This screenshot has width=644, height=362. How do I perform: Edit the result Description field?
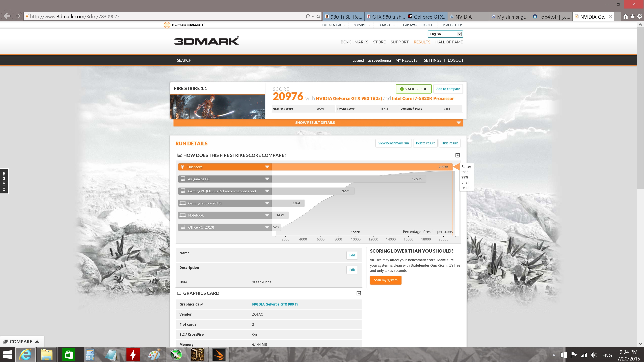tap(352, 270)
